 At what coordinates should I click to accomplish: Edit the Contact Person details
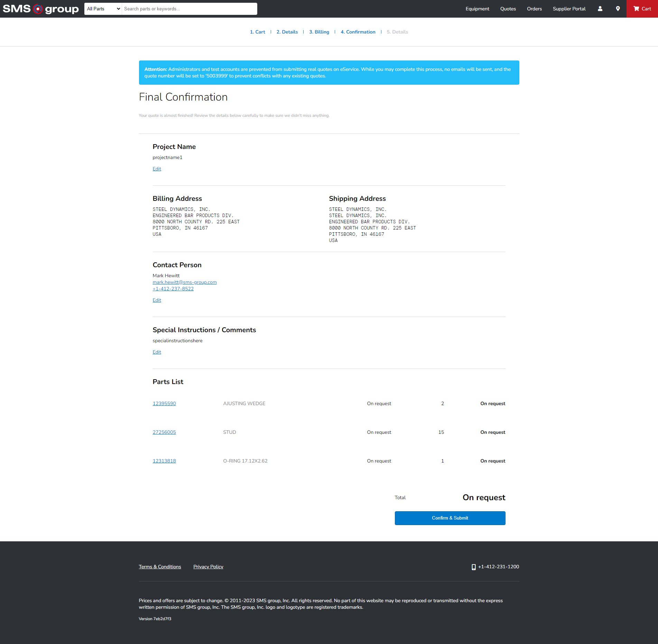click(157, 300)
